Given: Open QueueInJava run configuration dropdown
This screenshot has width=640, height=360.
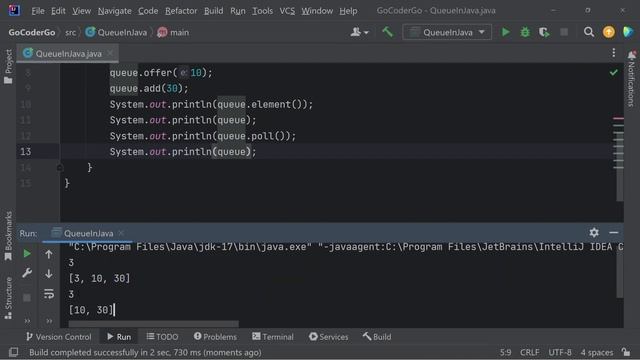Looking at the screenshot, I should click(447, 32).
